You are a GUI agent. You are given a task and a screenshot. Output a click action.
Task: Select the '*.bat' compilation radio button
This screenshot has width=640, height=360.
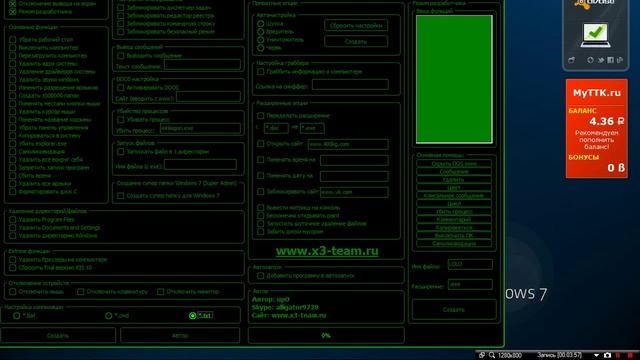[17, 316]
